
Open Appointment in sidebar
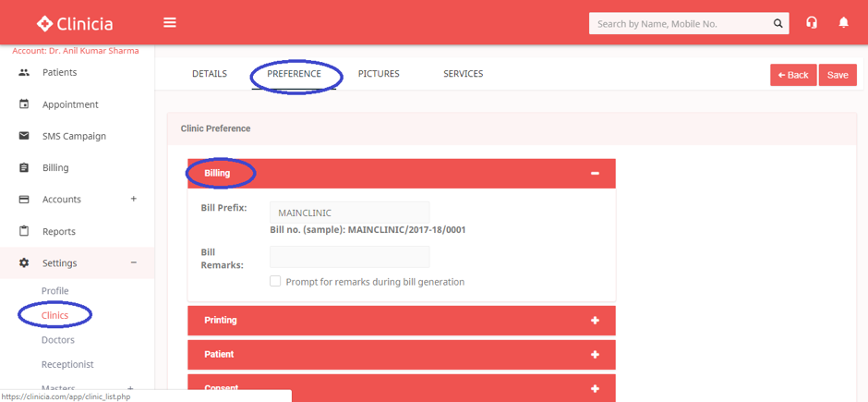[x=70, y=104]
